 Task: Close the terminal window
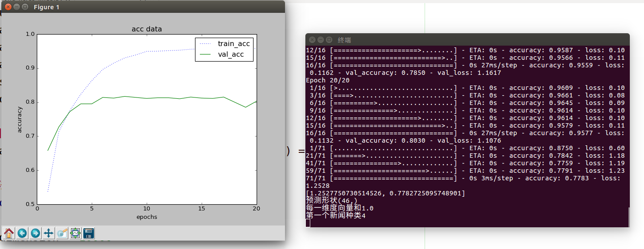(312, 40)
